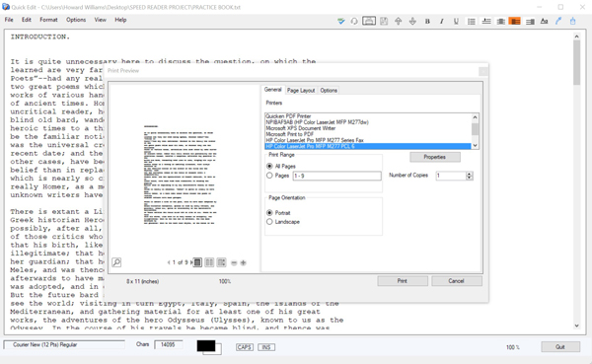Toggle underline formatting in the toolbar

[456, 22]
